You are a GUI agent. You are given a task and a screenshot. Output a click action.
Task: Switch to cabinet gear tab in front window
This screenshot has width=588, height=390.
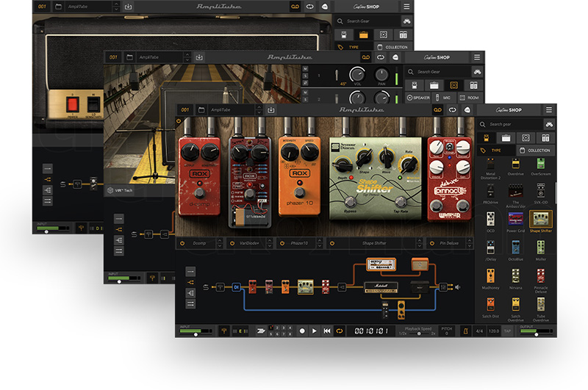point(526,138)
